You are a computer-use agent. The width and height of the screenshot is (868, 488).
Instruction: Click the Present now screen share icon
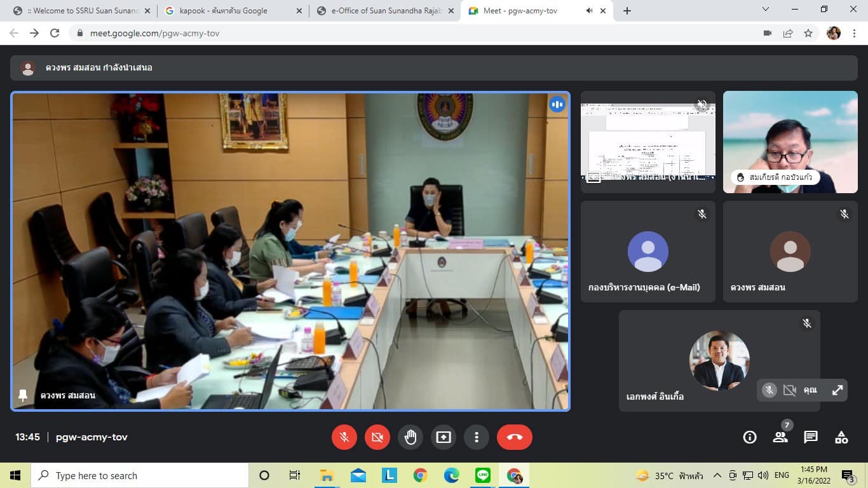444,437
